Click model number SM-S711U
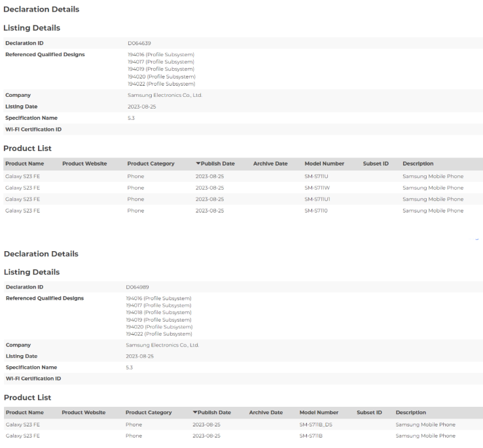483x448 pixels. click(x=316, y=177)
